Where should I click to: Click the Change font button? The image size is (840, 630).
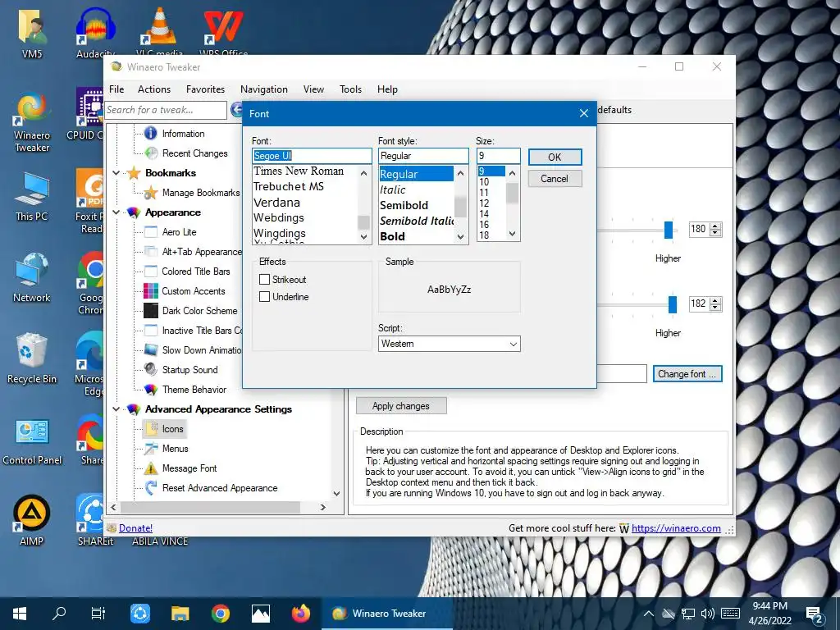687,374
